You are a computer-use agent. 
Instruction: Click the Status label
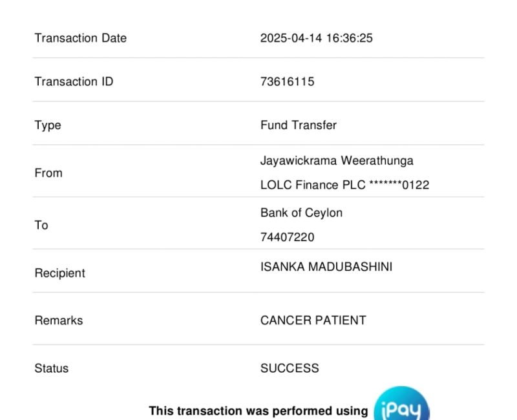click(x=52, y=368)
